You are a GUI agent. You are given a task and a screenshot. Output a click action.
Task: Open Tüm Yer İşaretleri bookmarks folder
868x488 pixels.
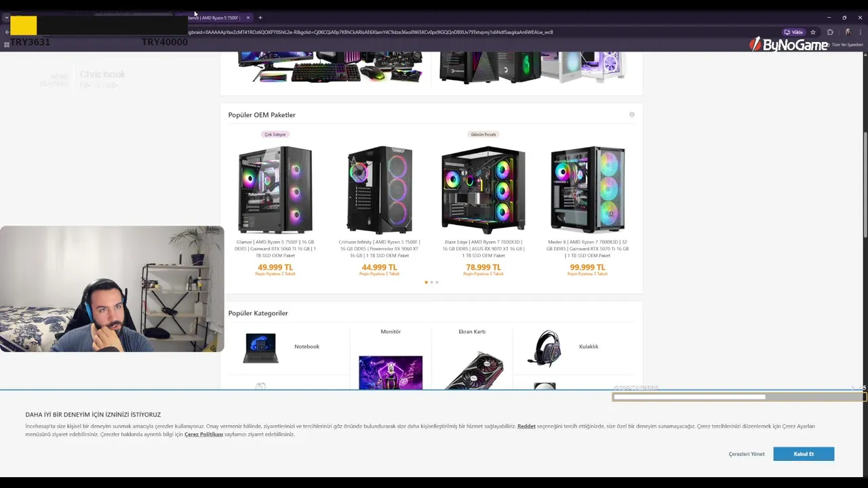point(847,45)
